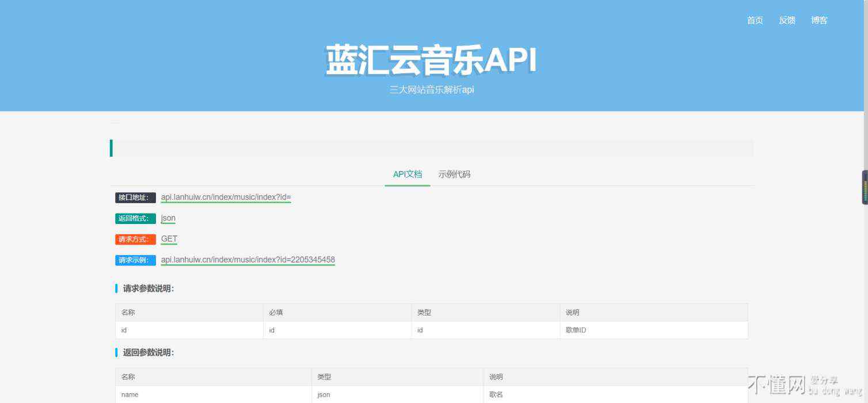Viewport: 868px width, 403px height.
Task: Click the 说明 header in return table
Action: click(x=496, y=377)
